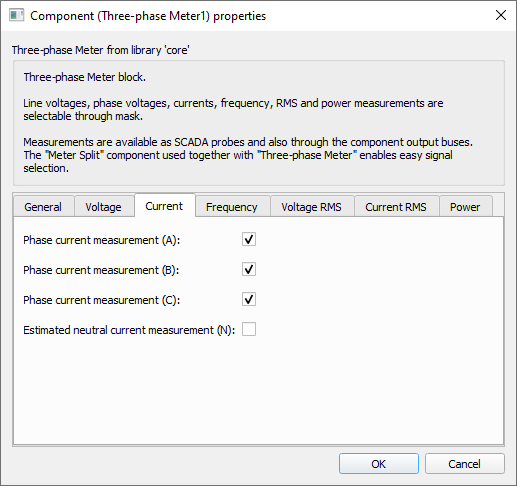Click the 'Estimated neutral current measurement (N):' label
Viewport: 517px width, 486px height.
pyautogui.click(x=129, y=330)
